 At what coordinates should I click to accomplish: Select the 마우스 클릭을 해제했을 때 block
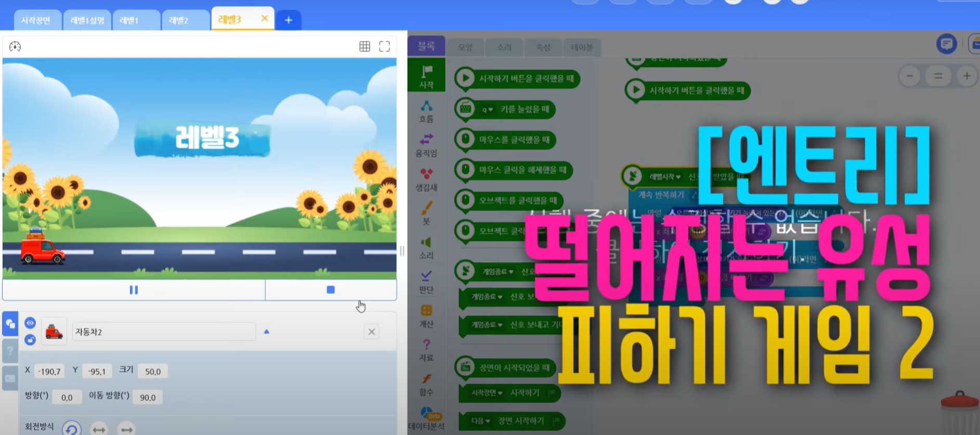point(514,170)
